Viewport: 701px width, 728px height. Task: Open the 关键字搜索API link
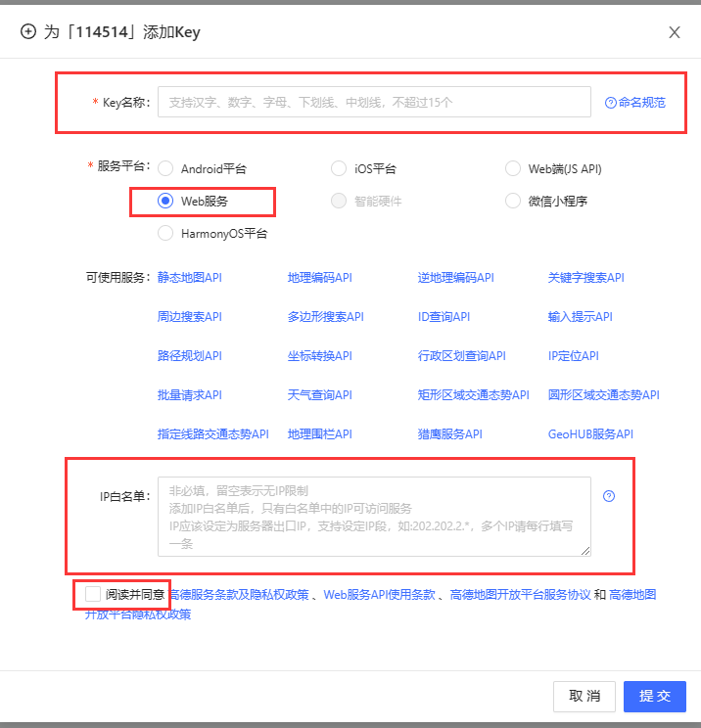pyautogui.click(x=586, y=278)
